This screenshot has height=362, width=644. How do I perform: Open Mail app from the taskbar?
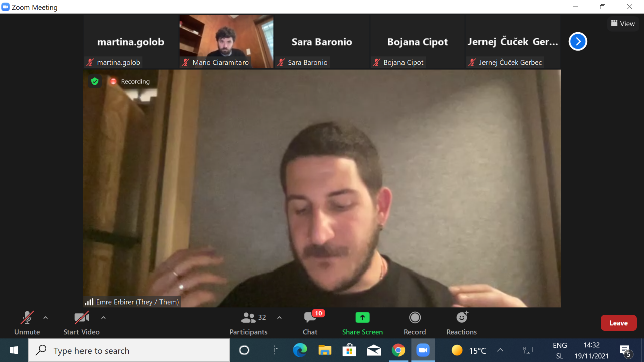(374, 350)
